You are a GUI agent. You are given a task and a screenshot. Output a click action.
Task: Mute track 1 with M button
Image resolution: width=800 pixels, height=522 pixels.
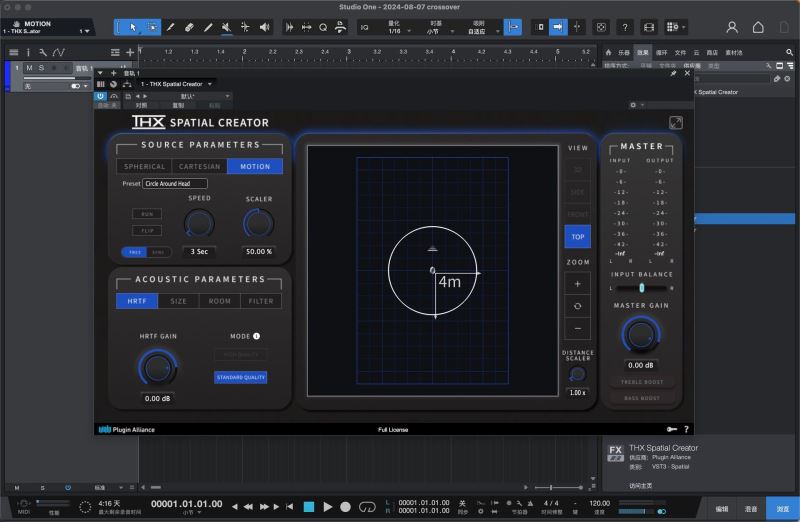(x=29, y=68)
